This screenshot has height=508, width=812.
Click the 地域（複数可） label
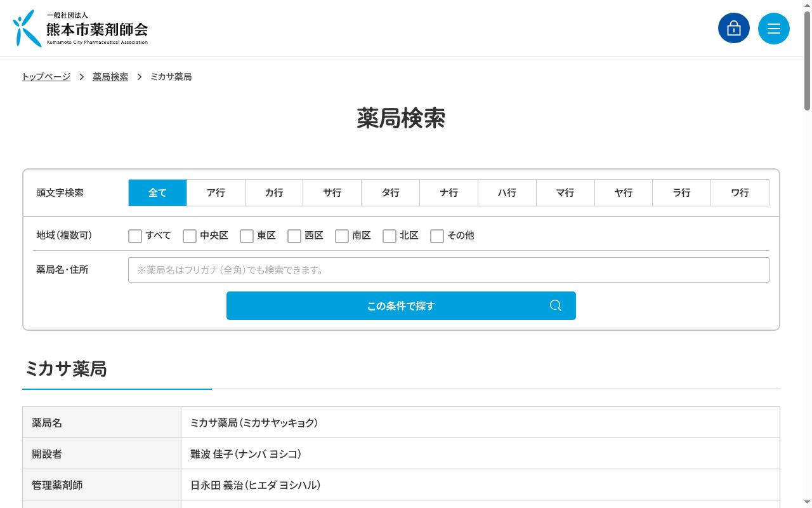pos(64,236)
